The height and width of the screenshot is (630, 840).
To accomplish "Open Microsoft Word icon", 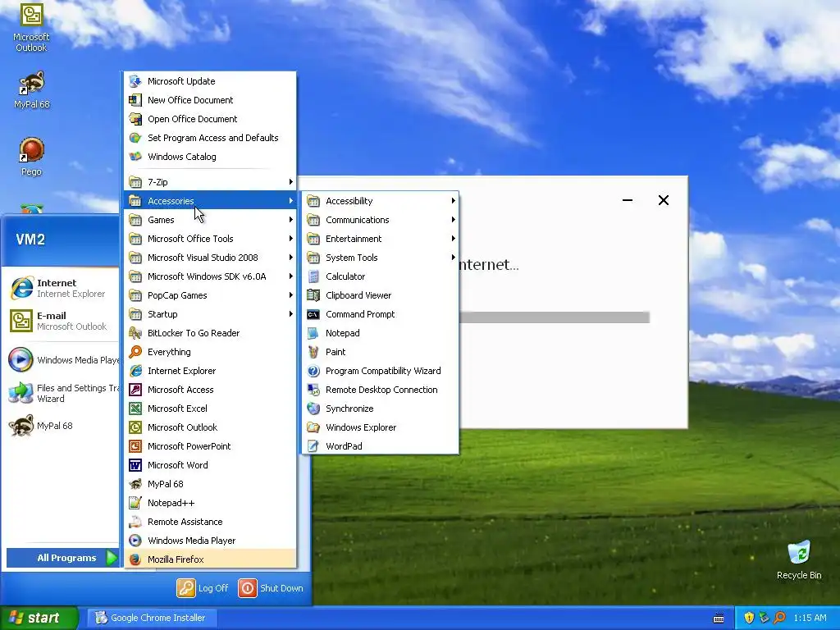I will coord(135,465).
